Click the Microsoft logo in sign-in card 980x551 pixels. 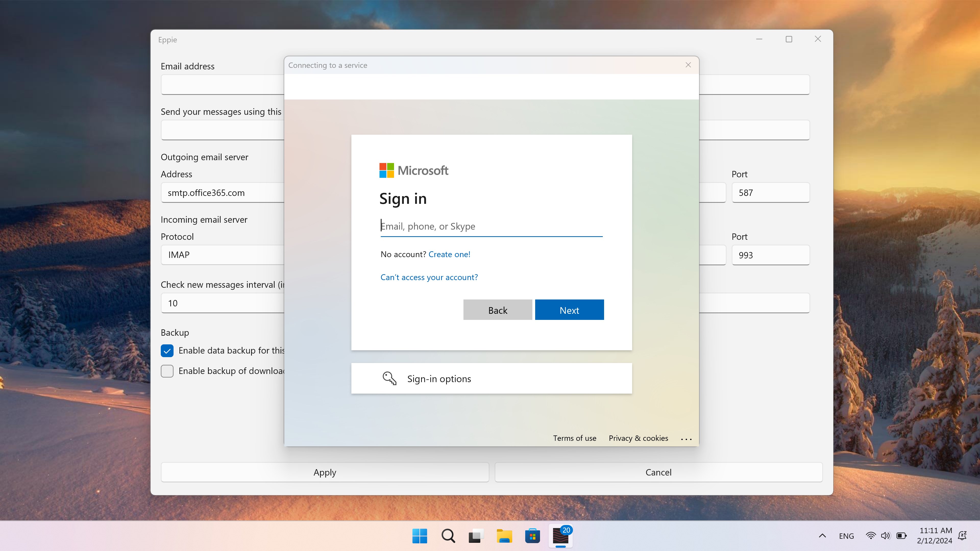[413, 170]
